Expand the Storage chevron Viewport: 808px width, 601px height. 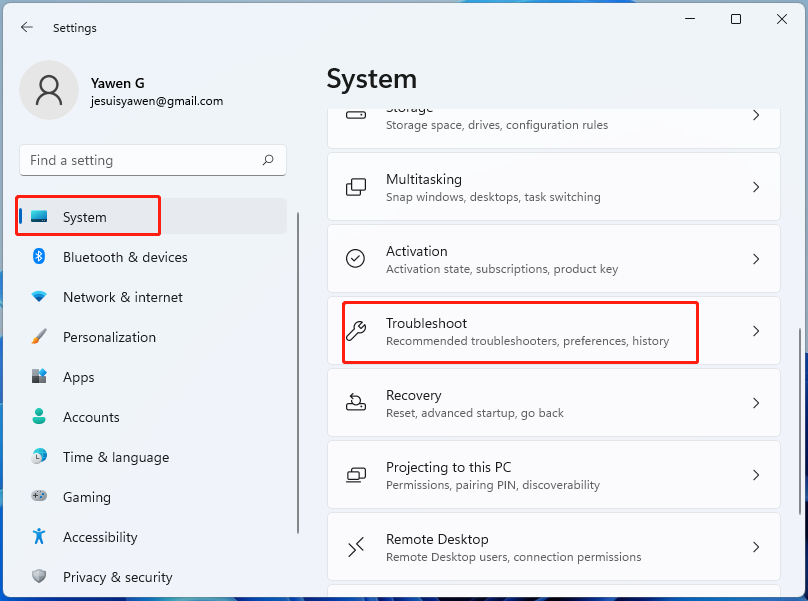(756, 115)
